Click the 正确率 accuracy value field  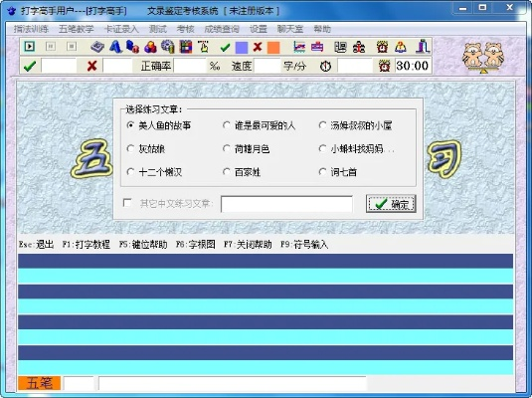tap(190, 66)
